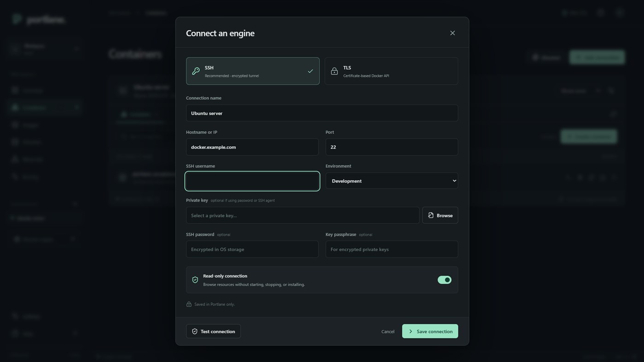This screenshot has height=362, width=644.
Task: Click the Test connection button
Action: coord(213,331)
